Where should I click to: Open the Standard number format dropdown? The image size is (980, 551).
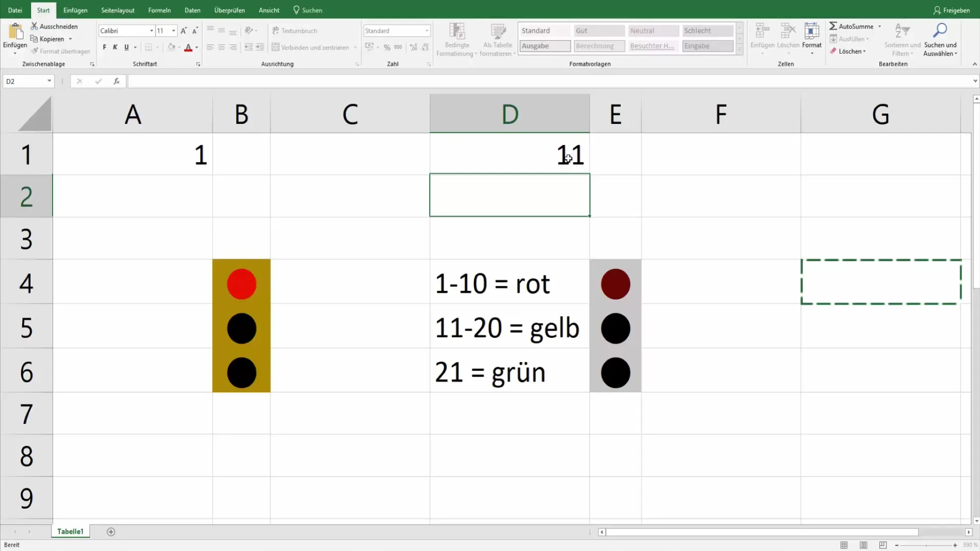(427, 31)
